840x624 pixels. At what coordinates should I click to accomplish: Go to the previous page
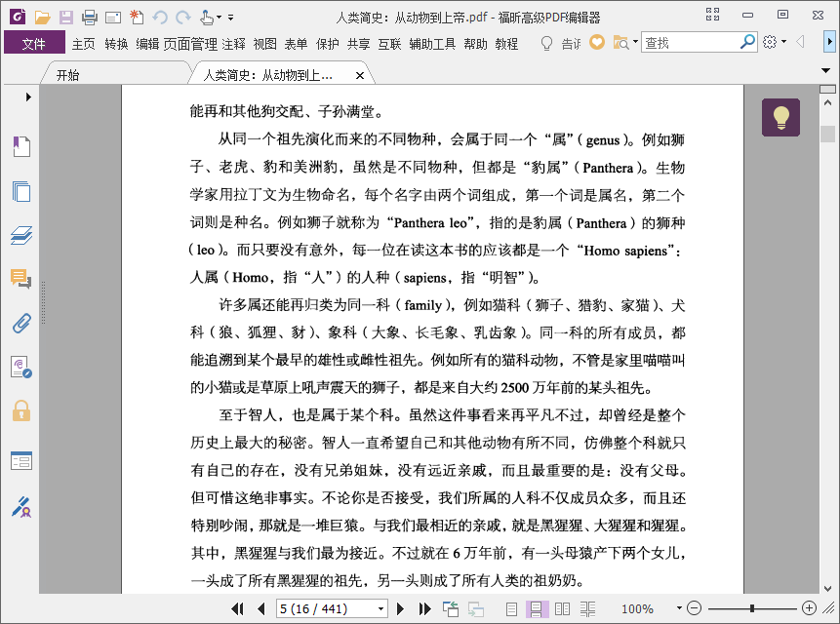click(261, 608)
